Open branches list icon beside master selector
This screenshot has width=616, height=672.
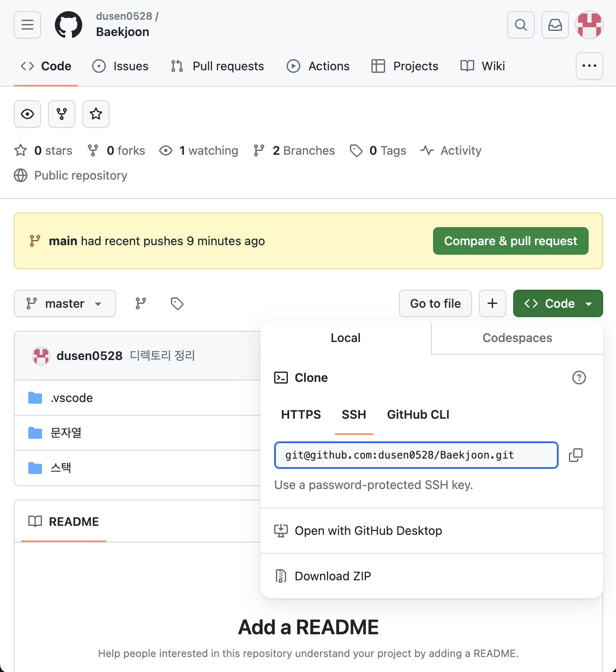click(141, 303)
